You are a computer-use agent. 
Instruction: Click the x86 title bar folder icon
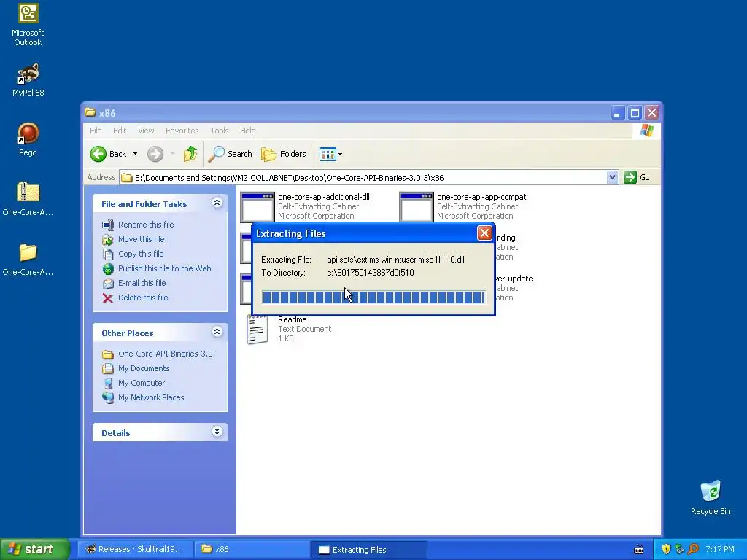point(90,112)
